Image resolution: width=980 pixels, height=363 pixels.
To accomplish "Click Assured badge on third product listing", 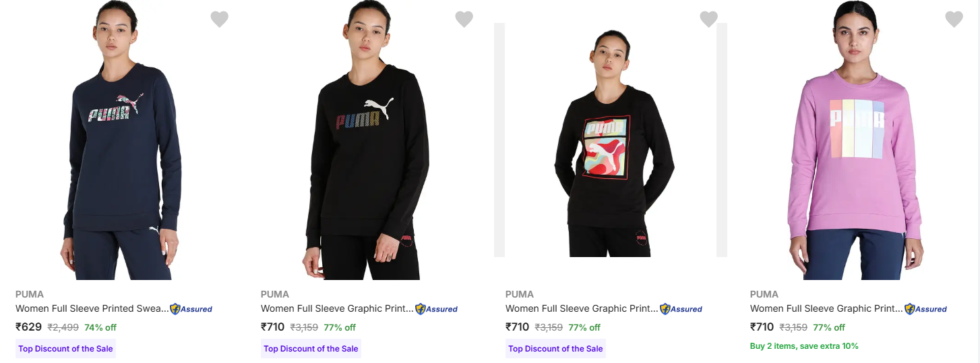I will [x=681, y=309].
